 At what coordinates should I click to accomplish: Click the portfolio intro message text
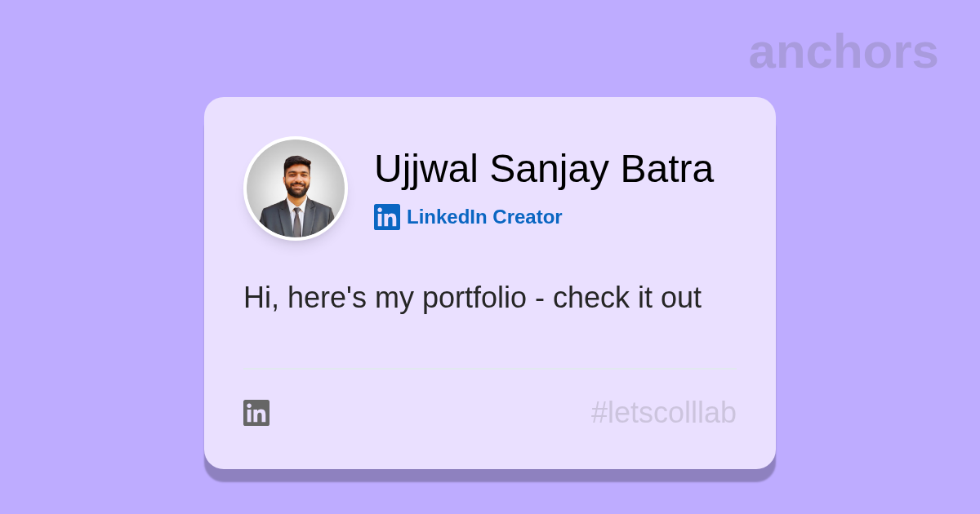coord(472,298)
